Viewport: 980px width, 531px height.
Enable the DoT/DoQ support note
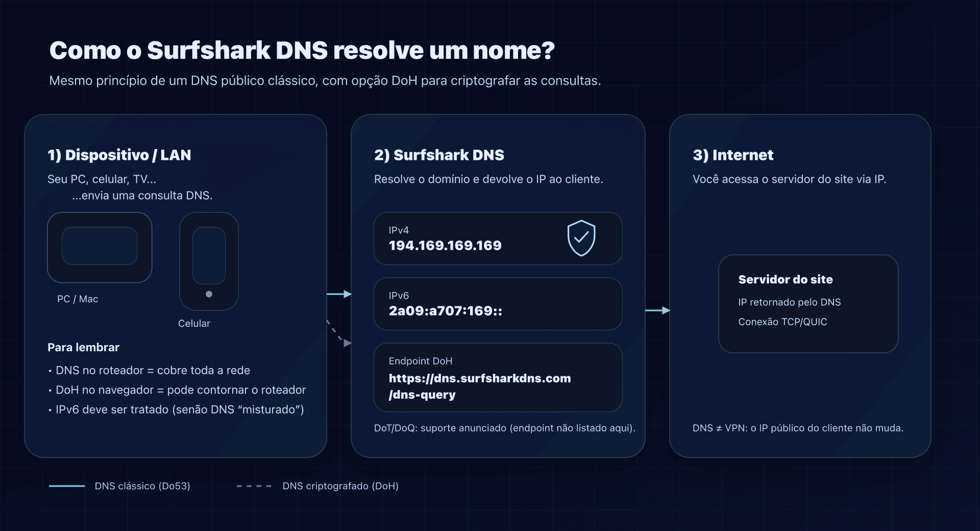coord(504,428)
